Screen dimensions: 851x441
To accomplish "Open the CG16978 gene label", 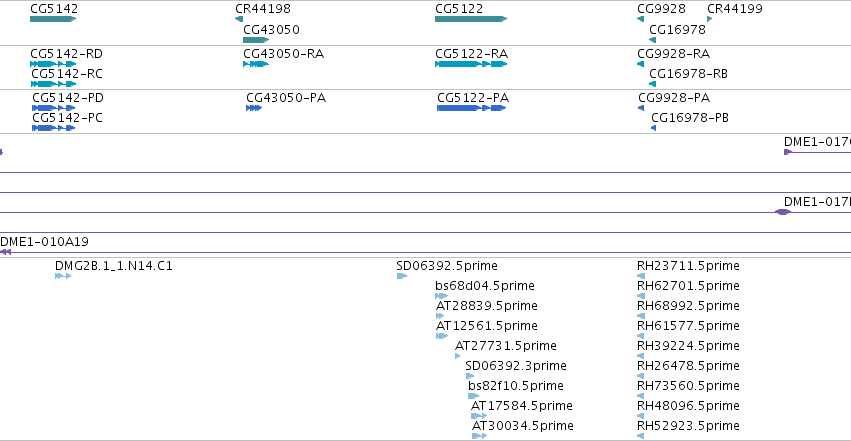I will [x=677, y=29].
